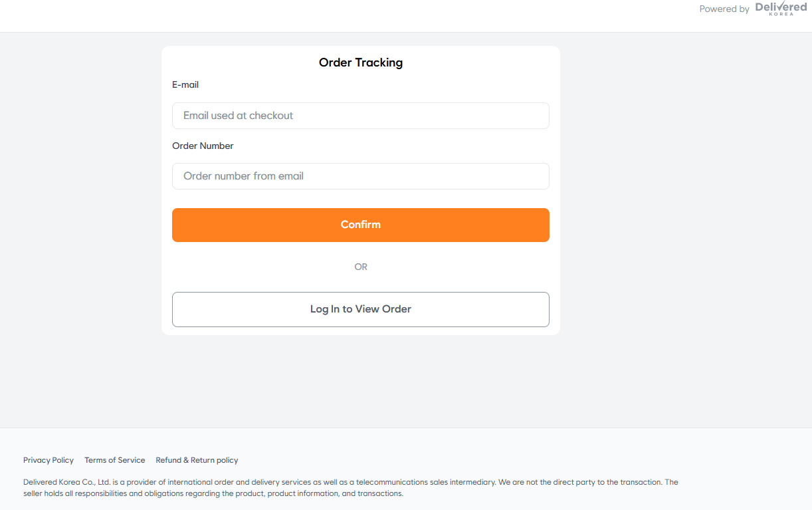
Task: Click the Delivered Korea logo
Action: (781, 7)
